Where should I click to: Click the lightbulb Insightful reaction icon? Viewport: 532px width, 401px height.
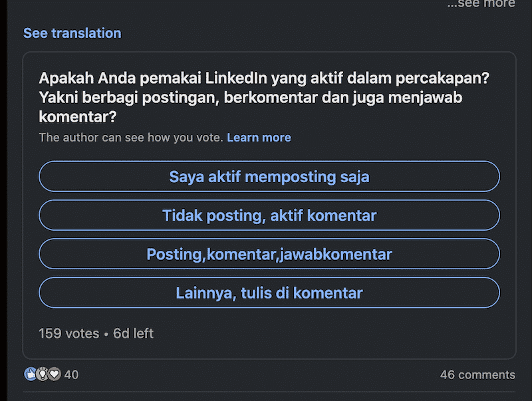coord(42,374)
